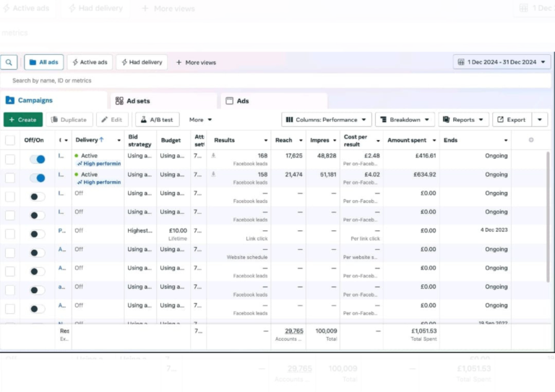Select the All ads view
This screenshot has width=555, height=392.
tap(43, 62)
